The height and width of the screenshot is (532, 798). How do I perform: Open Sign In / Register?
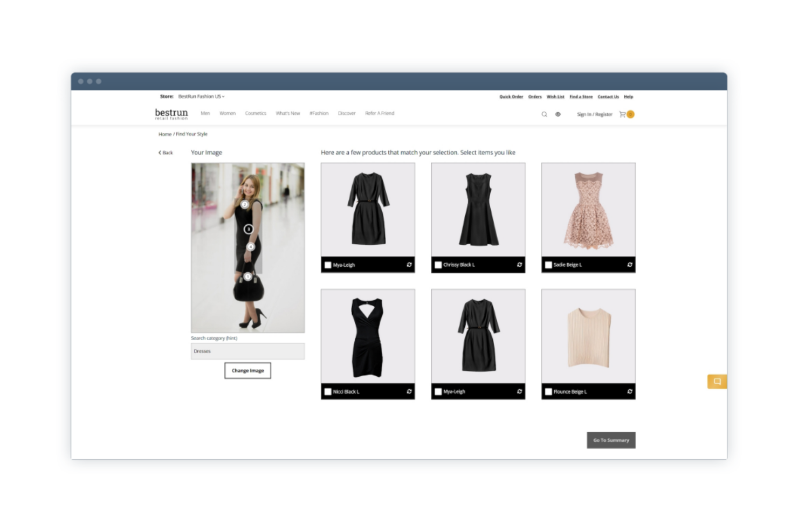(595, 114)
